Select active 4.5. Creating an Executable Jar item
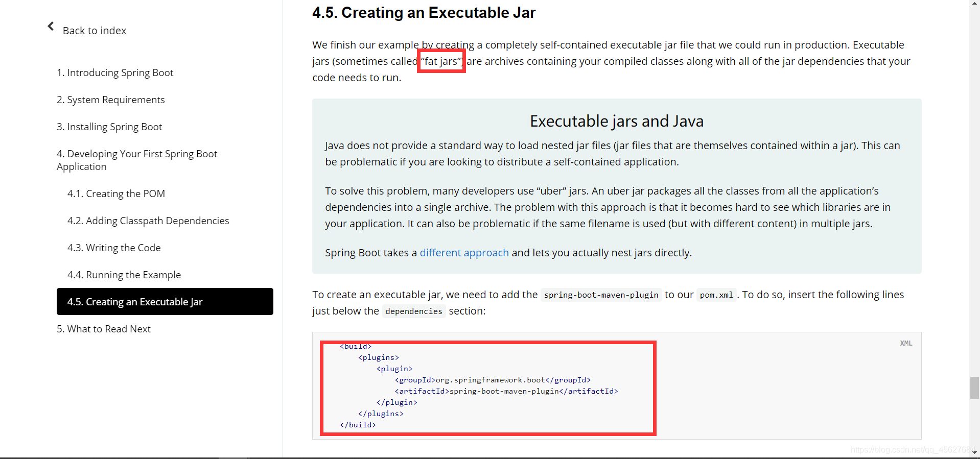Screen dimensions: 980x459 pyautogui.click(x=165, y=302)
